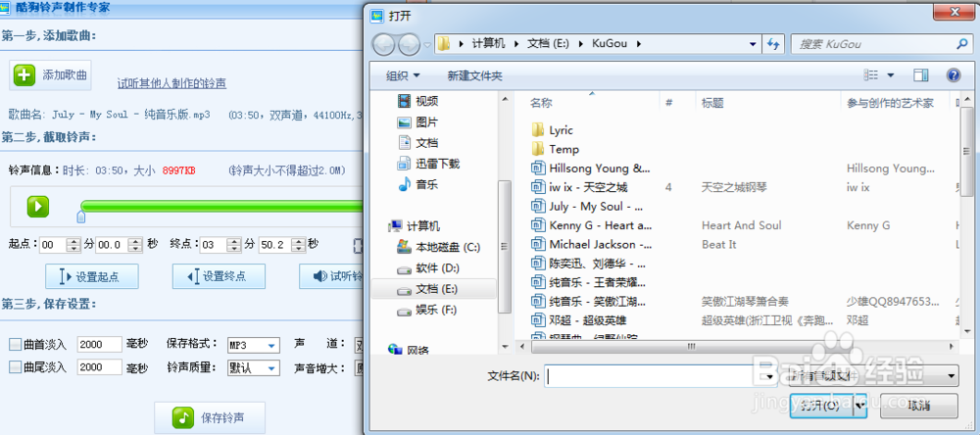The image size is (980, 435).
Task: Open the view options dropdown arrow
Action: coord(890,75)
